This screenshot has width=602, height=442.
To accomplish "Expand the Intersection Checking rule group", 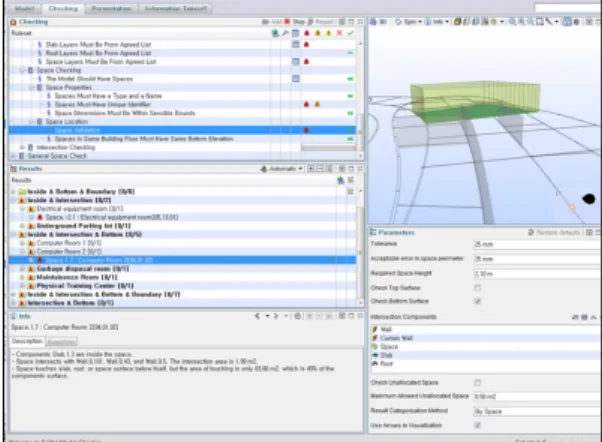I will point(22,147).
